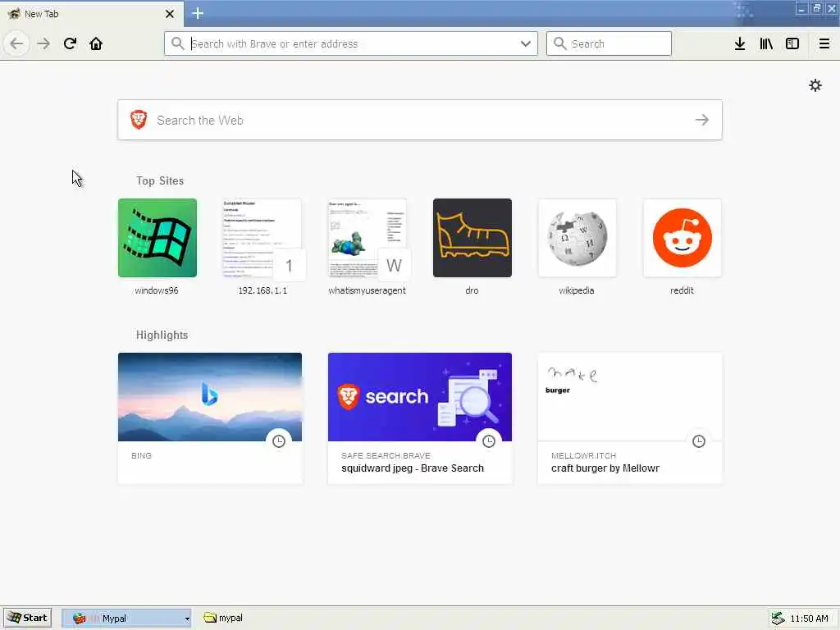Open the wikipedia globe tile

click(x=577, y=238)
